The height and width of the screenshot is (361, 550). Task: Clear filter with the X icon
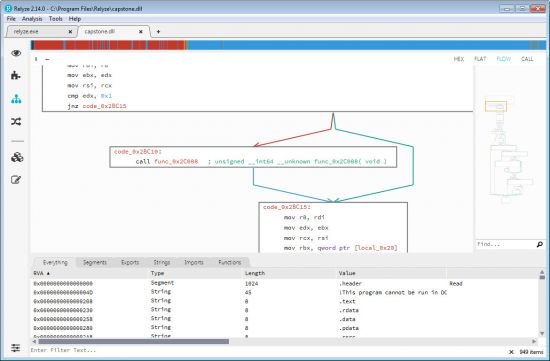[x=511, y=352]
